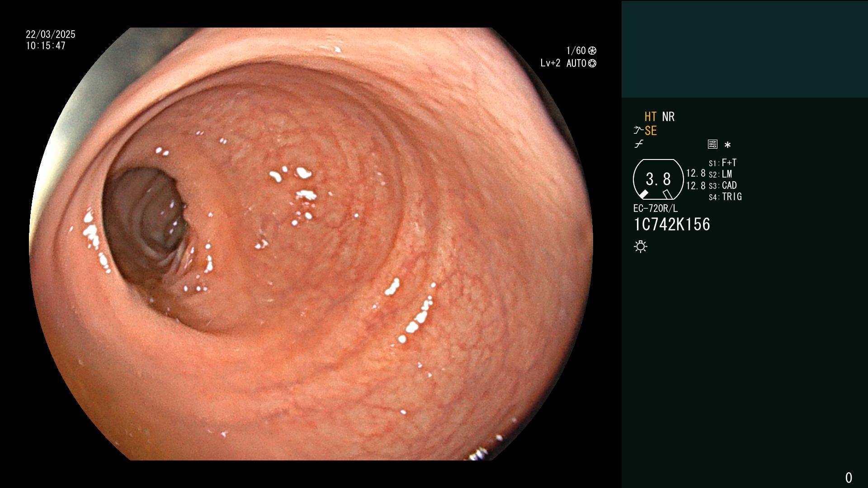Click the upper 12.8 diameter value
The width and height of the screenshot is (868, 488).
[696, 174]
